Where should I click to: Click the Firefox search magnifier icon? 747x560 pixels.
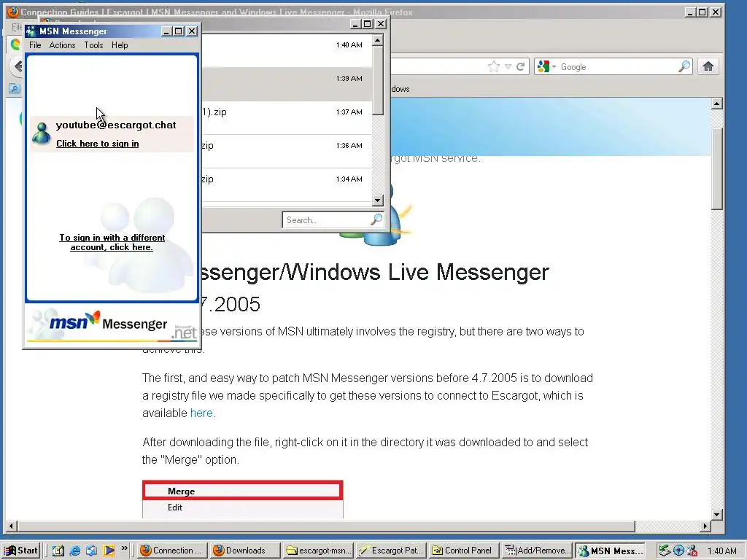click(x=684, y=66)
